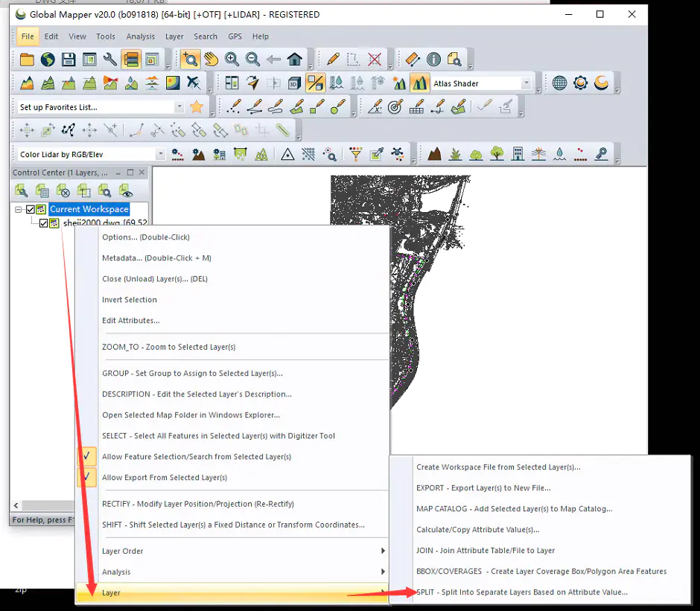Click the Control Center layer eye visibility icon
700x611 pixels.
pyautogui.click(x=126, y=191)
